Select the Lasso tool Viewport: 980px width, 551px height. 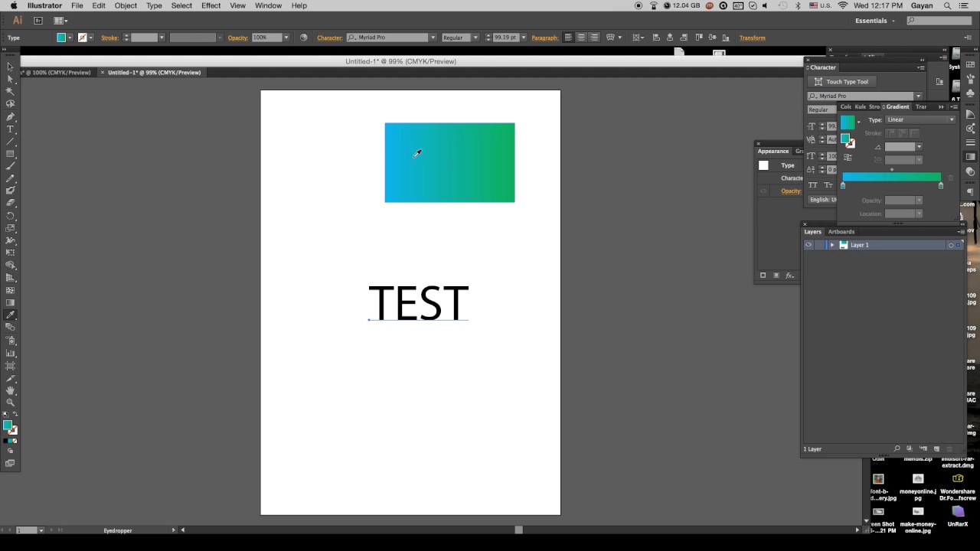coord(10,104)
